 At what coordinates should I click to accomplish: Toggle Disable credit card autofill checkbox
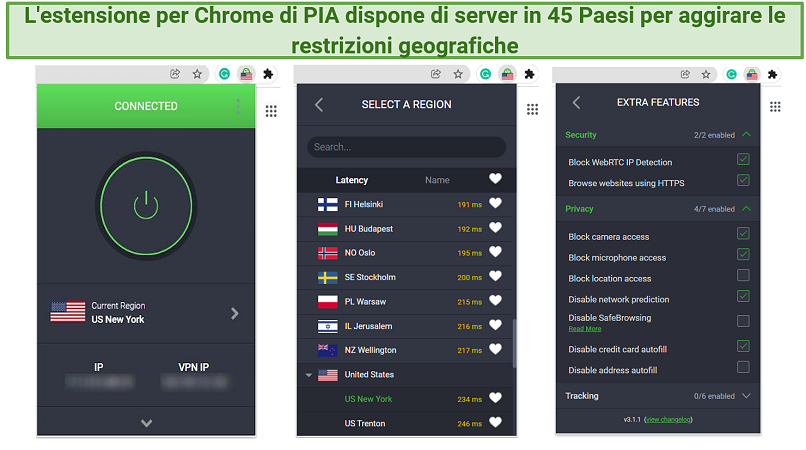[x=743, y=346]
